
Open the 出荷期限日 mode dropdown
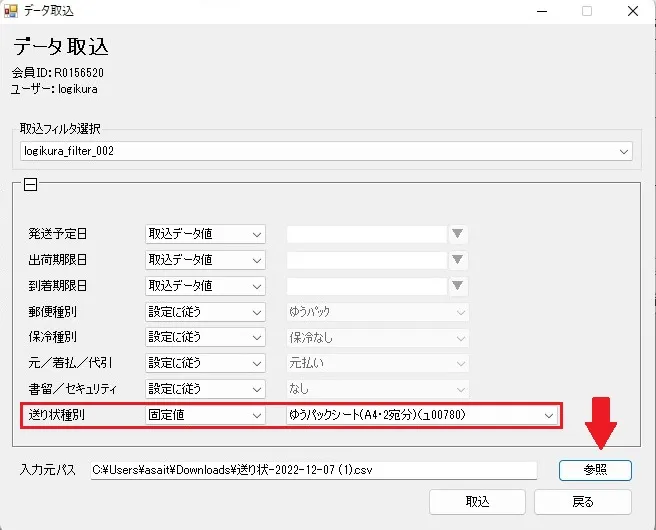click(205, 260)
